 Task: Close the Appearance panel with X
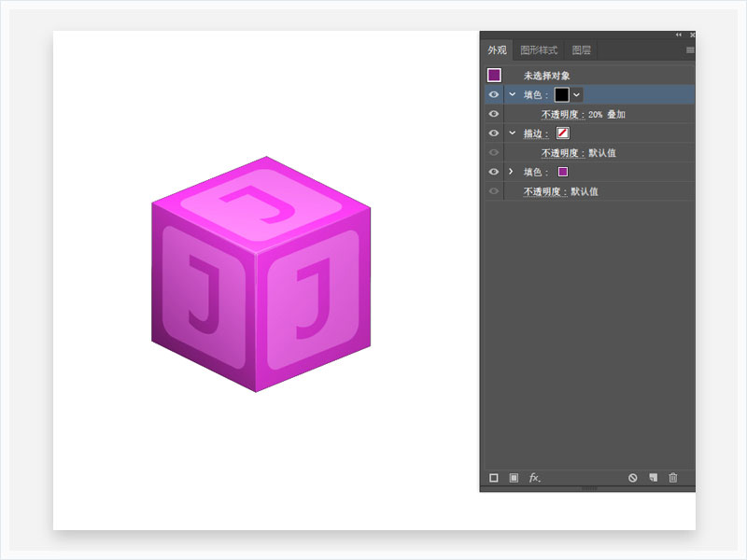[692, 35]
